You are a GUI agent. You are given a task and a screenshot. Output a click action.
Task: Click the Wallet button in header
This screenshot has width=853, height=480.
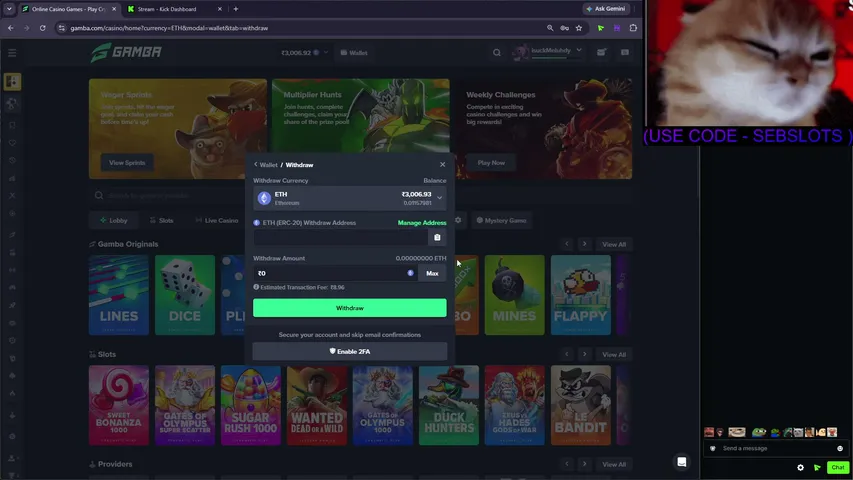(x=354, y=53)
